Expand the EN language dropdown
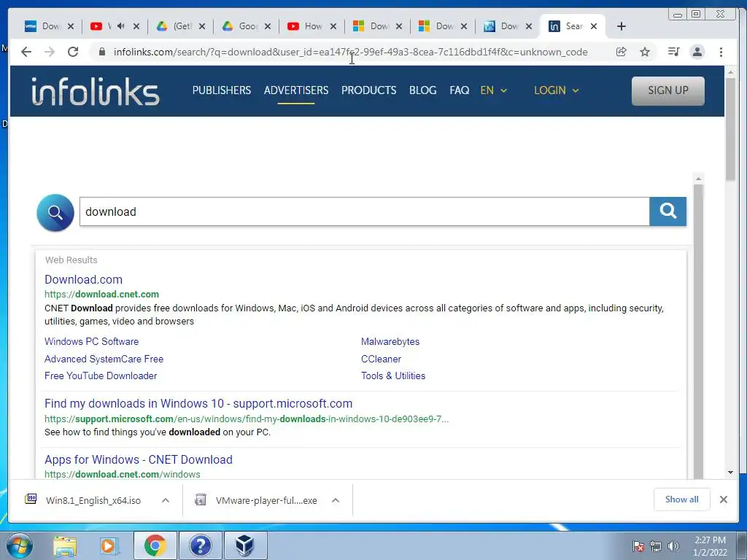Screen dimensions: 747x560 tap(494, 90)
